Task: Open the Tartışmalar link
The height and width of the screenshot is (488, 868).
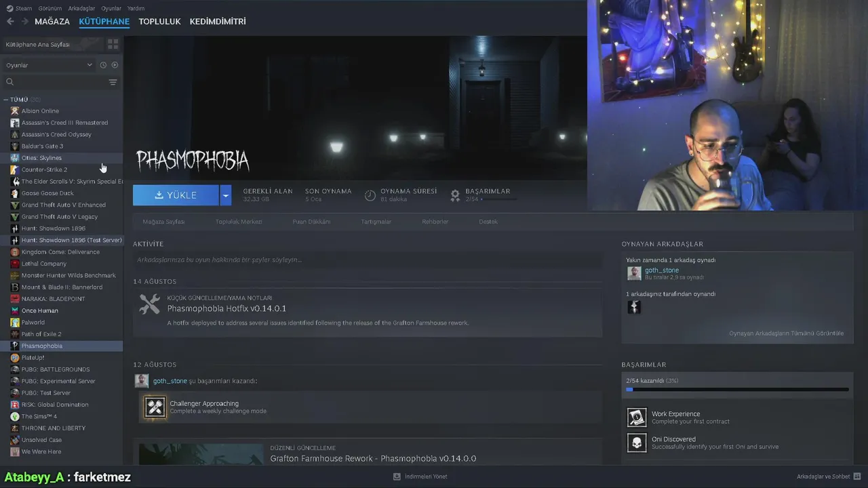Action: 376,222
